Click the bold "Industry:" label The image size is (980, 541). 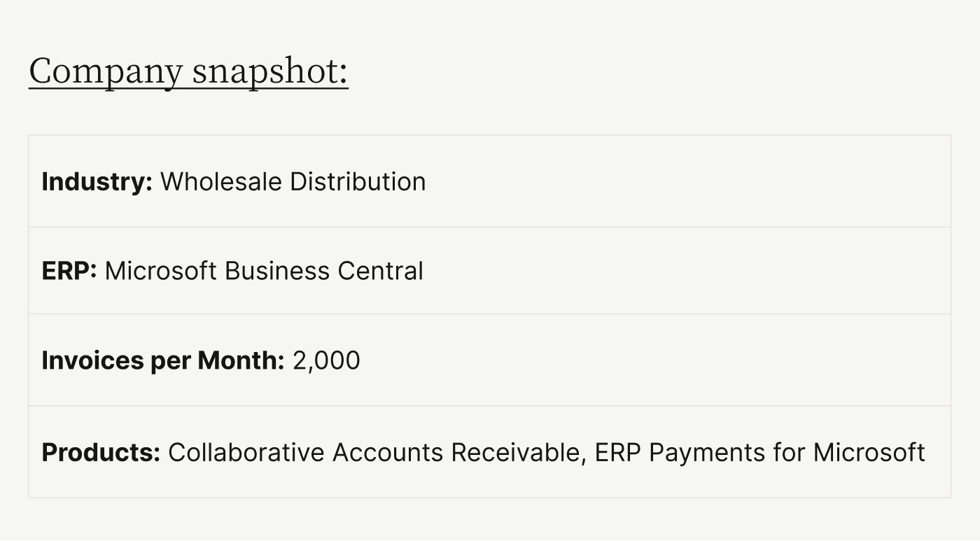pyautogui.click(x=97, y=182)
